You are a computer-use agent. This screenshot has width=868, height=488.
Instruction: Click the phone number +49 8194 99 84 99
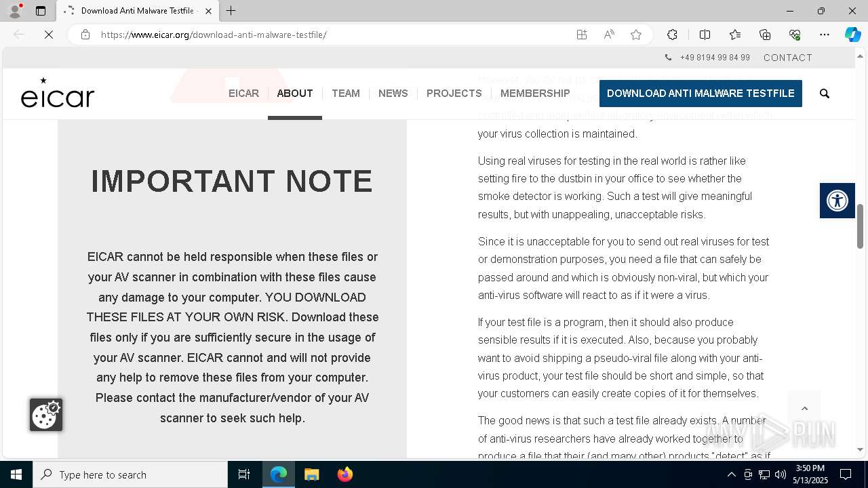click(x=715, y=58)
